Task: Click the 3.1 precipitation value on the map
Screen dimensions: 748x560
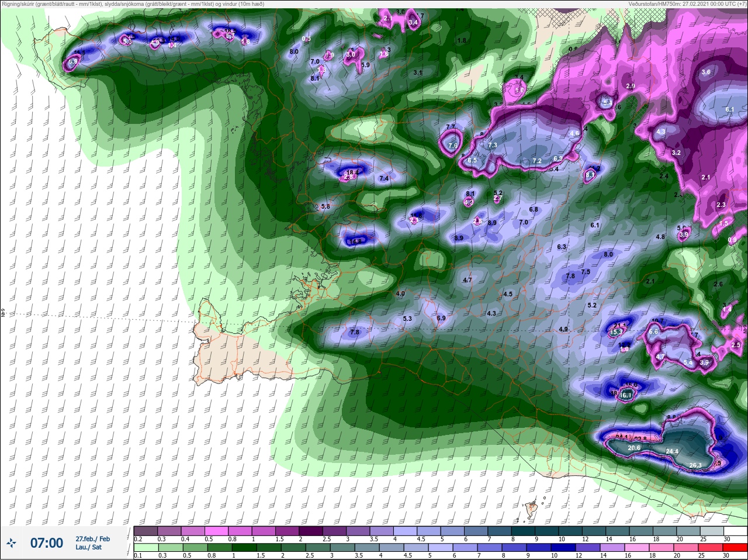Action: point(417,72)
